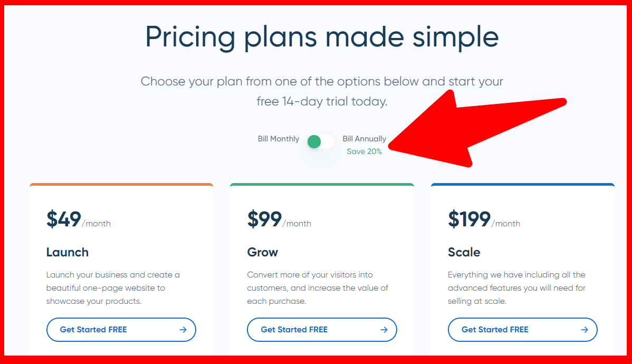Viewport: 632px width, 364px height.
Task: Click the Pricing plans made simple headline
Action: 322,37
